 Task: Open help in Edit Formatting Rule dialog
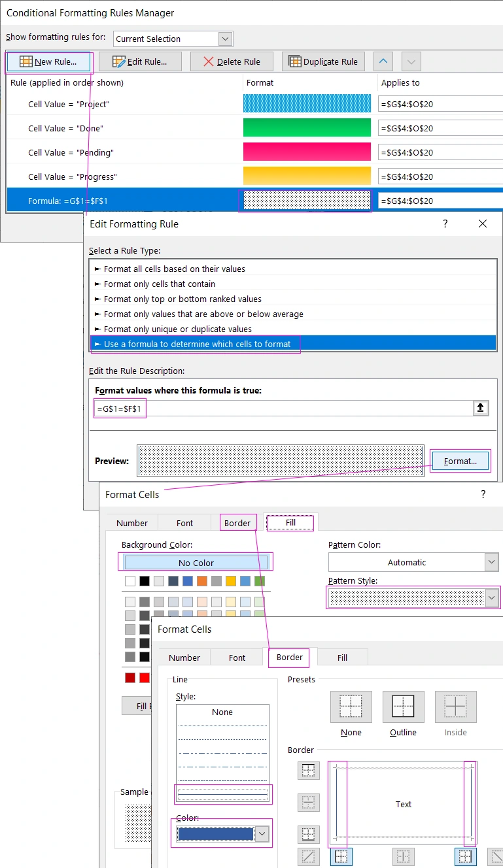pos(445,224)
